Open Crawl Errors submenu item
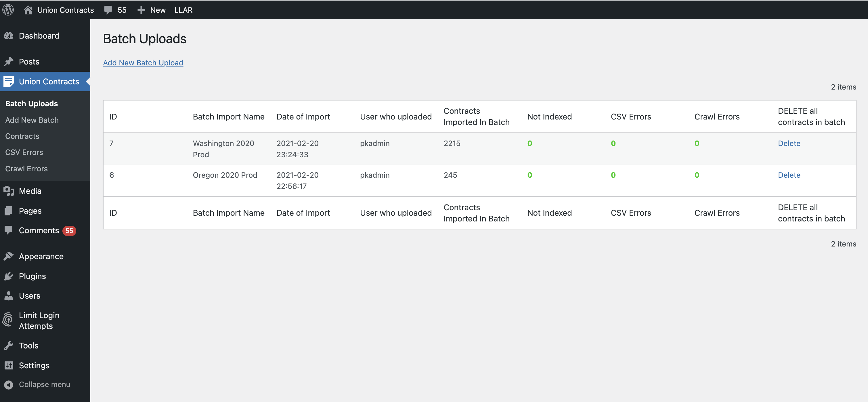 tap(26, 169)
